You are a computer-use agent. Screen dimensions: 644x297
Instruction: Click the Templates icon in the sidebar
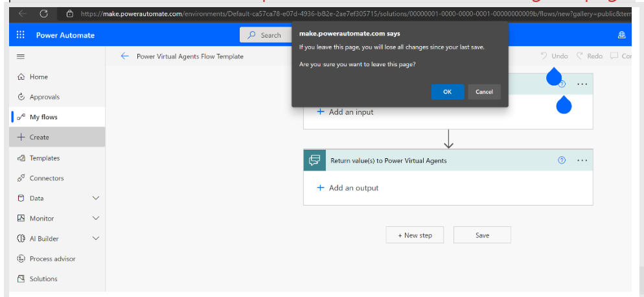pos(21,158)
